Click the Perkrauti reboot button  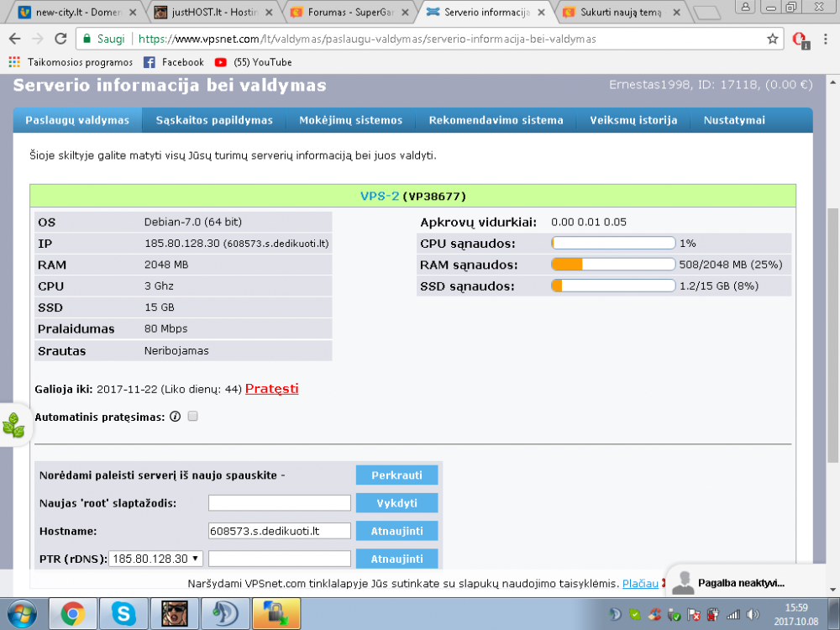point(397,475)
